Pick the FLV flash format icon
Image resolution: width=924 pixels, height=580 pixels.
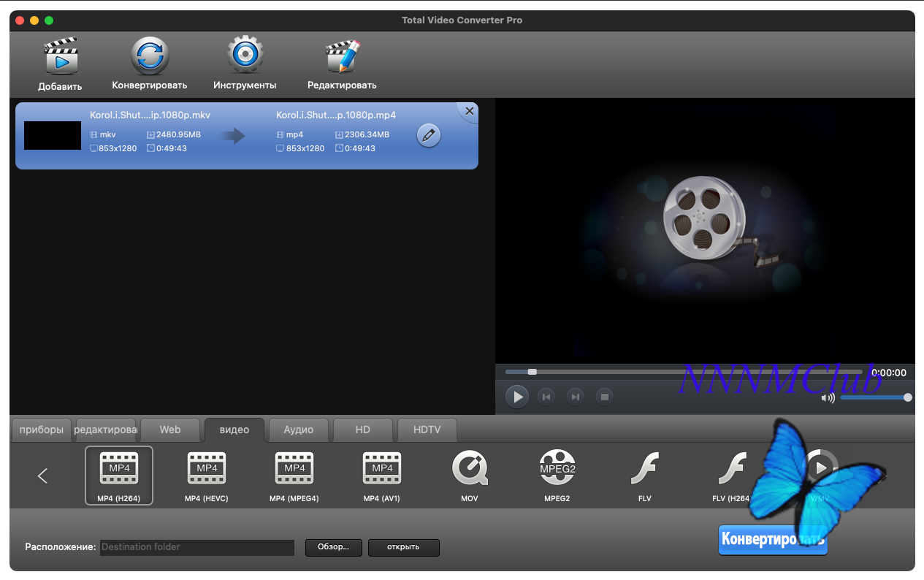[644, 469]
